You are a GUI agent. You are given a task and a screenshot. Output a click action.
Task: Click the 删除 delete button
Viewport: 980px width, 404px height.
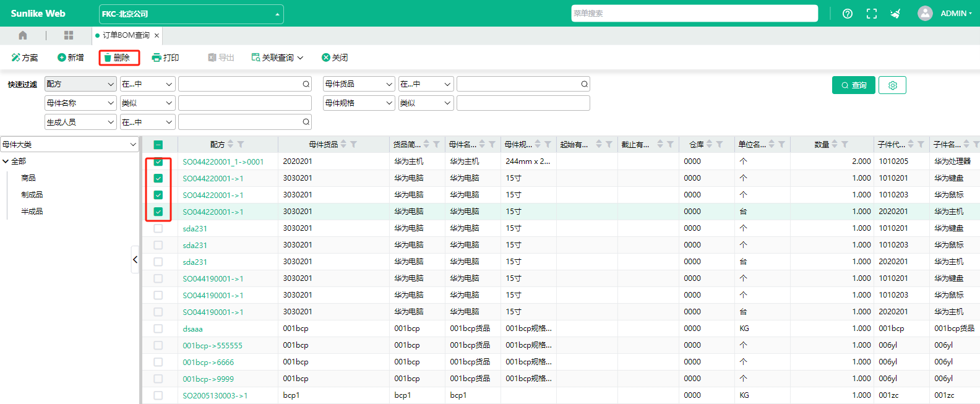(119, 58)
